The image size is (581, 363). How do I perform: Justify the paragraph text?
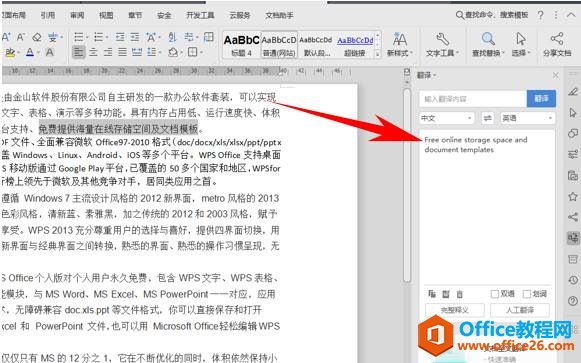[x=122, y=52]
